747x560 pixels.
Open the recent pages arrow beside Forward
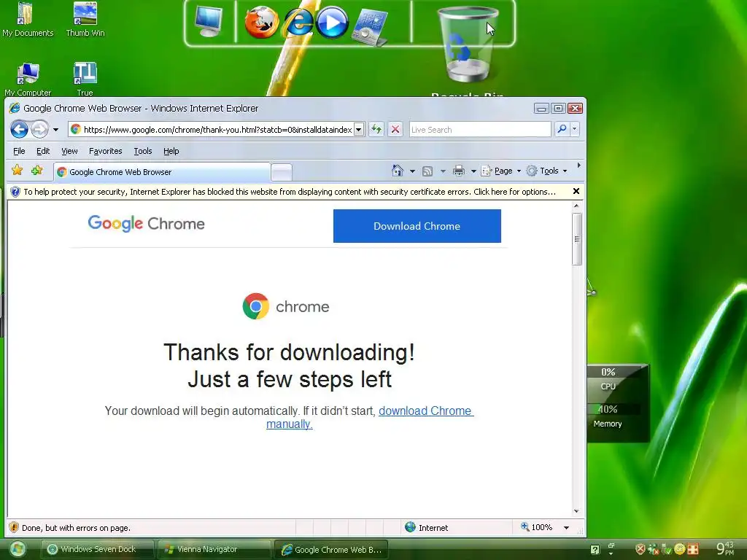coord(55,130)
